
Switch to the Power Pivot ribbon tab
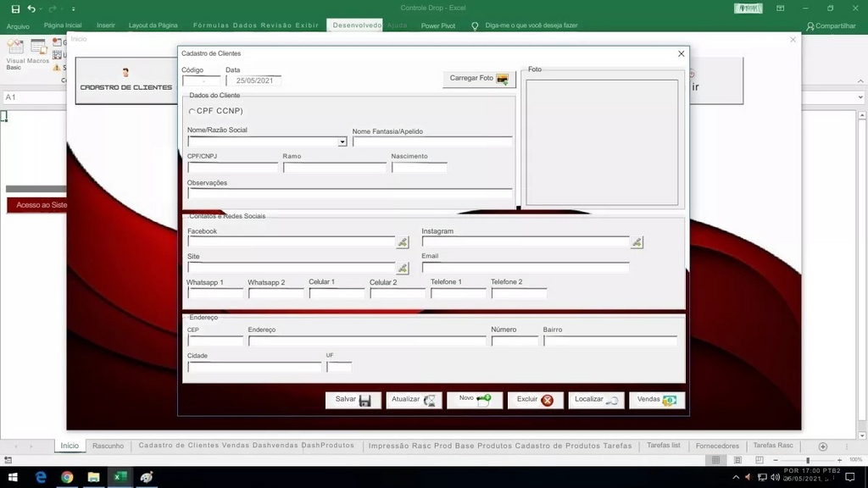coord(438,25)
